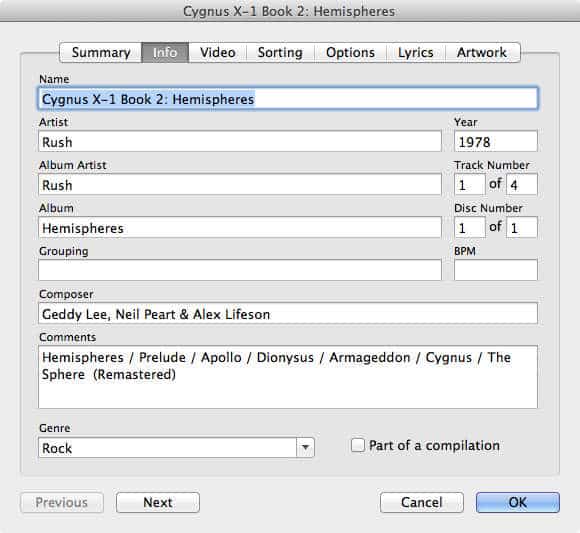
Task: Click the Composer field
Action: [x=288, y=313]
